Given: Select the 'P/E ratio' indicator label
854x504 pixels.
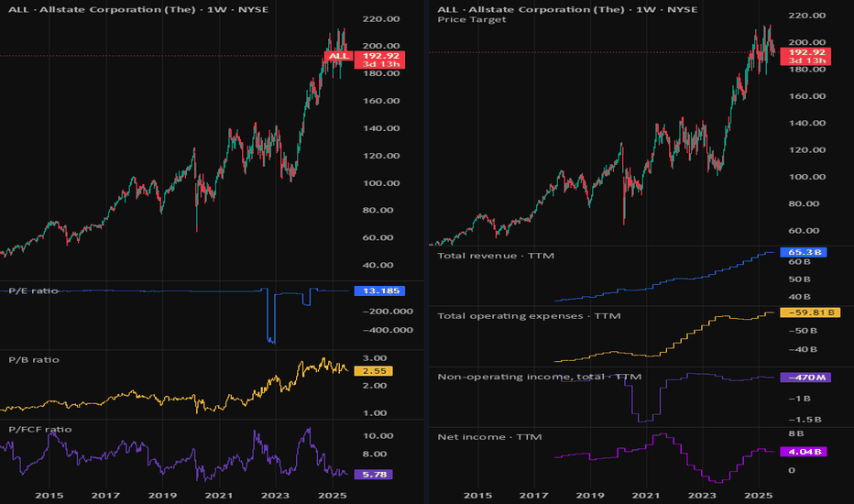Looking at the screenshot, I should (33, 291).
